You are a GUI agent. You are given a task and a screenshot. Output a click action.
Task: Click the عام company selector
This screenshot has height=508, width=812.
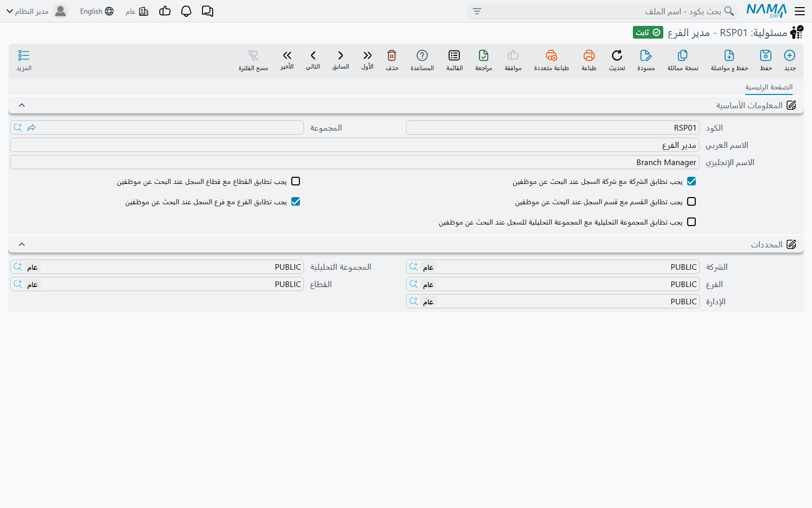(137, 11)
